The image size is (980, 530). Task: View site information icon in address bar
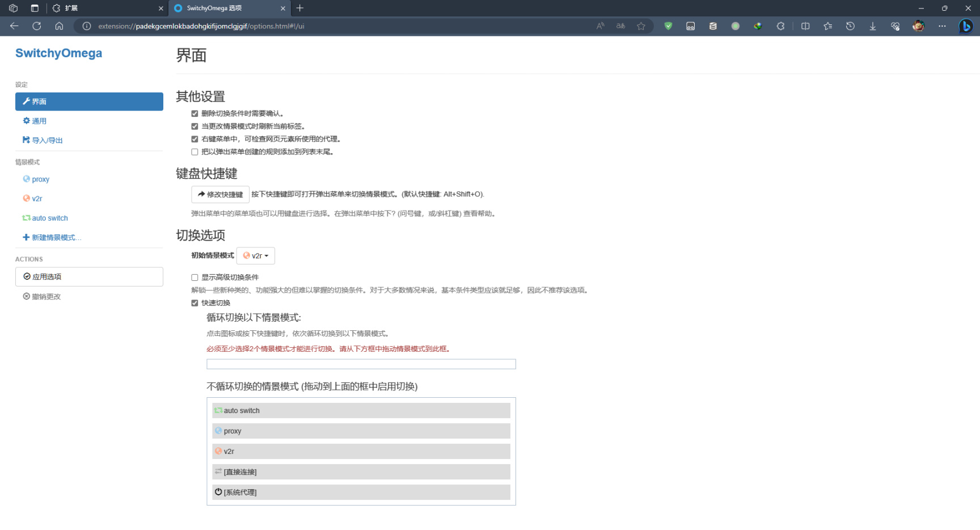point(87,26)
